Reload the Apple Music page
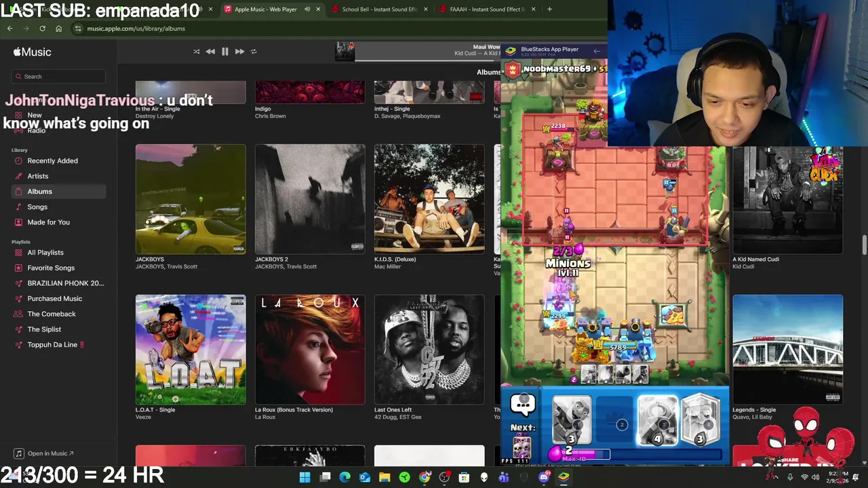 click(x=42, y=28)
